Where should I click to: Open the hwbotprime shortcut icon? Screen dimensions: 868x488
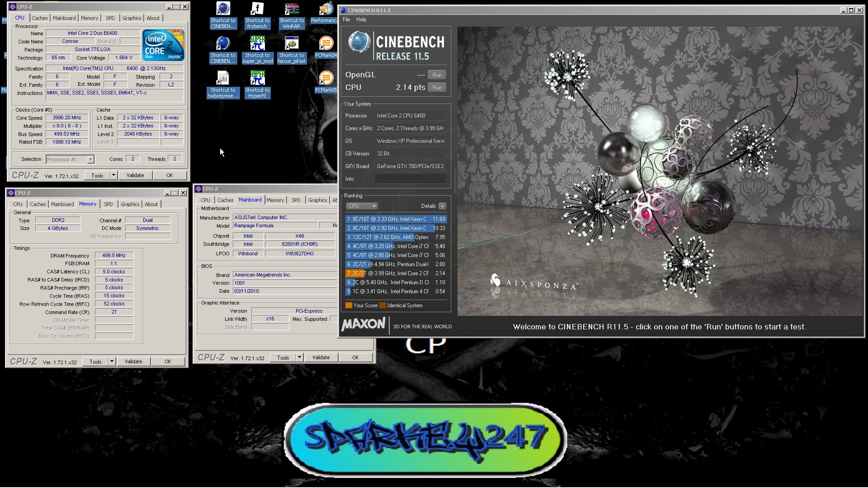pyautogui.click(x=223, y=85)
